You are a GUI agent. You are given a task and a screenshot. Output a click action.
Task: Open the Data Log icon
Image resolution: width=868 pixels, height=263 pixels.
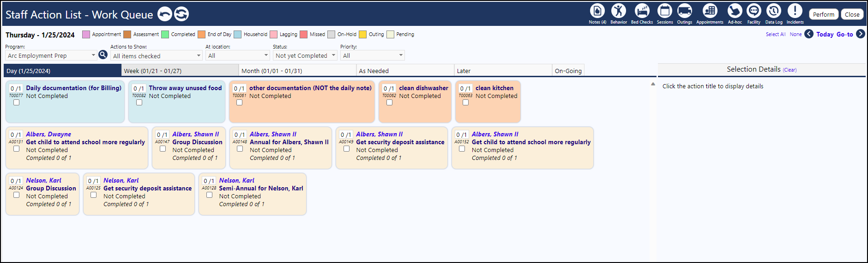pos(774,11)
